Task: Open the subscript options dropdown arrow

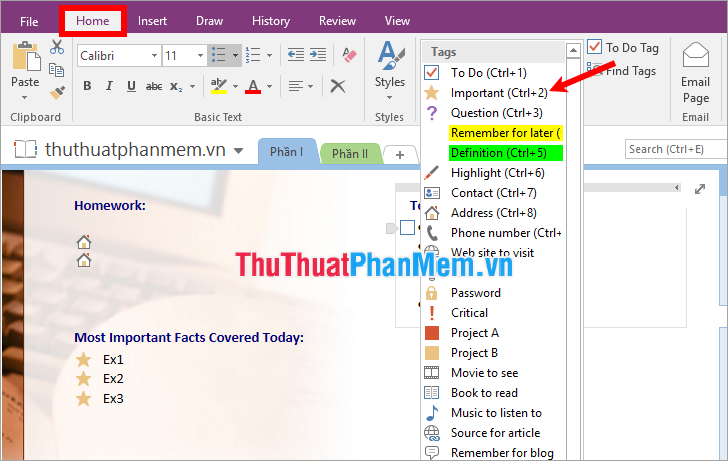Action: pos(192,86)
